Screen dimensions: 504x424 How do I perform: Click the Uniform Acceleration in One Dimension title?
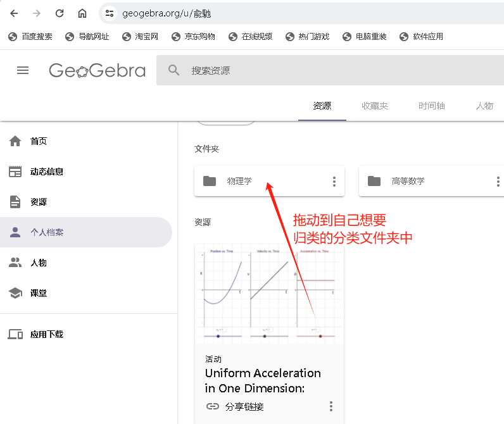tap(263, 380)
